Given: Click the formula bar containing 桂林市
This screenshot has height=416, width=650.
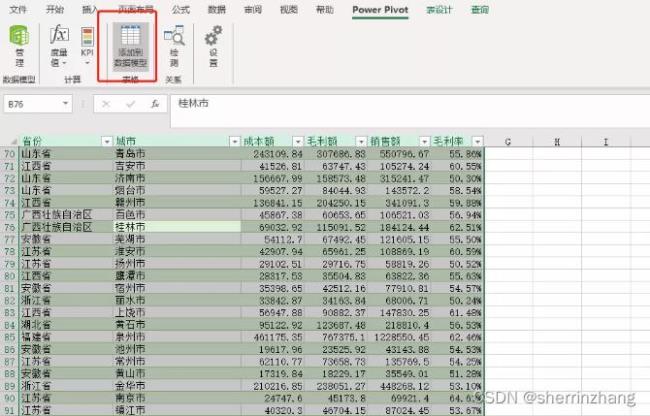Looking at the screenshot, I should click(x=410, y=110).
